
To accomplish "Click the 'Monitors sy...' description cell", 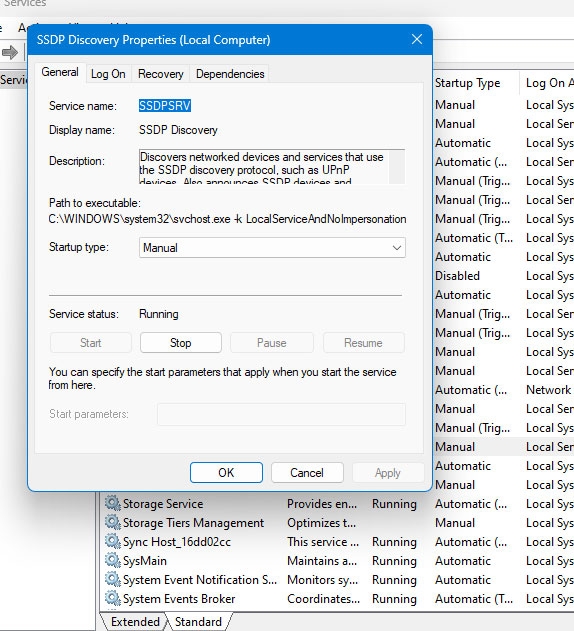I will [x=322, y=579].
